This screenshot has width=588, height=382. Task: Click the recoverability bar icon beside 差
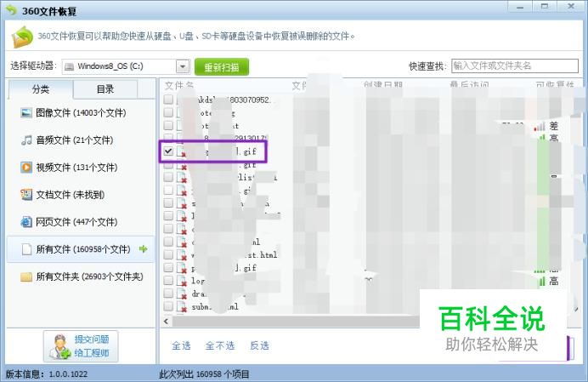pyautogui.click(x=540, y=127)
